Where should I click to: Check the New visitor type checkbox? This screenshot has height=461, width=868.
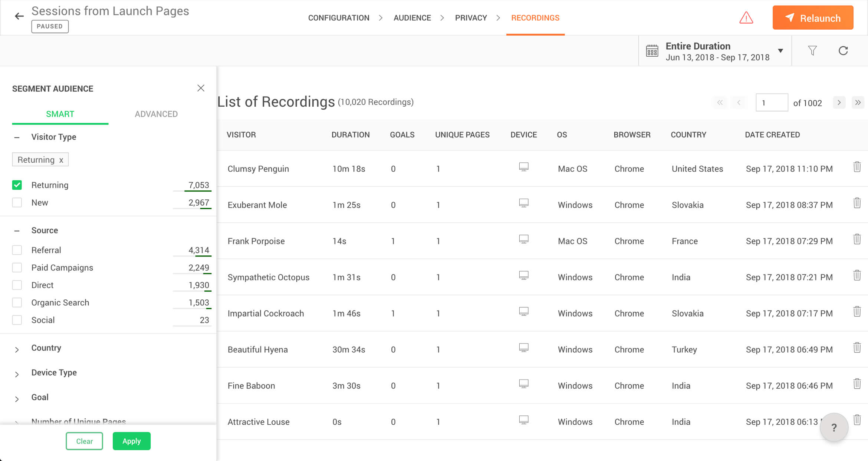(17, 202)
